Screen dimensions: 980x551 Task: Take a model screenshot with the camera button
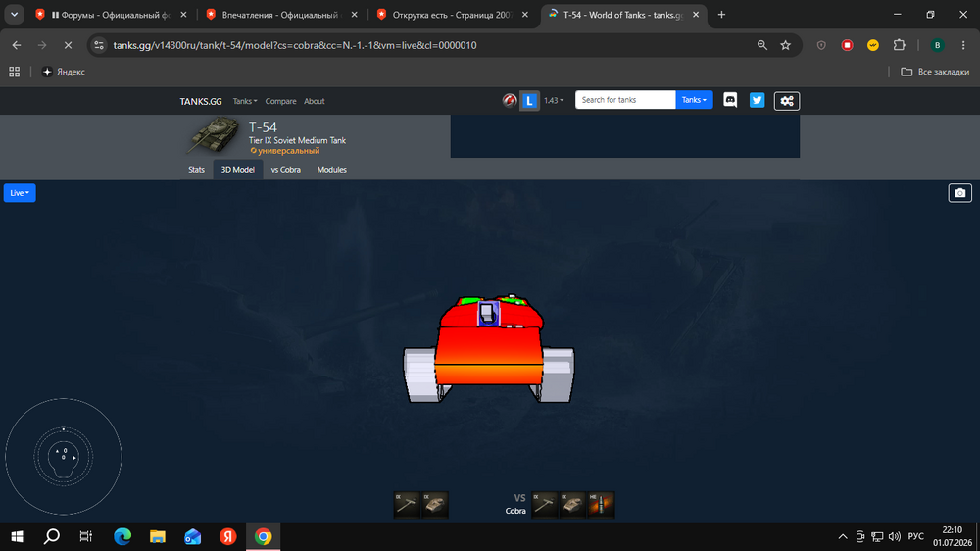(x=960, y=192)
